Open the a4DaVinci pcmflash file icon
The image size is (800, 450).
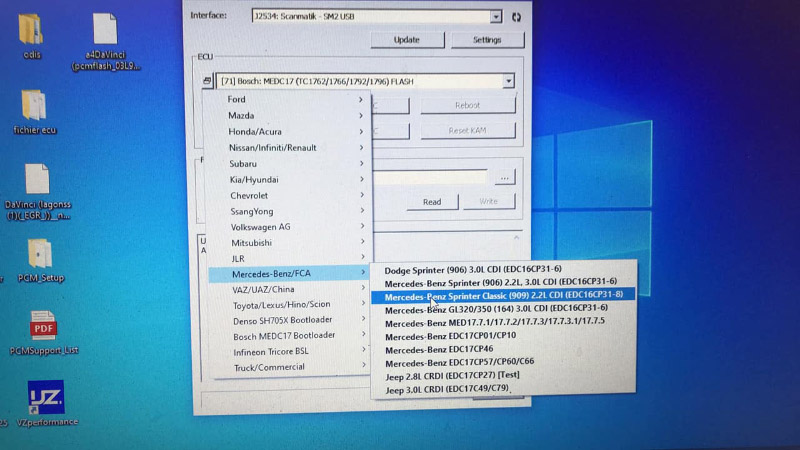(105, 29)
